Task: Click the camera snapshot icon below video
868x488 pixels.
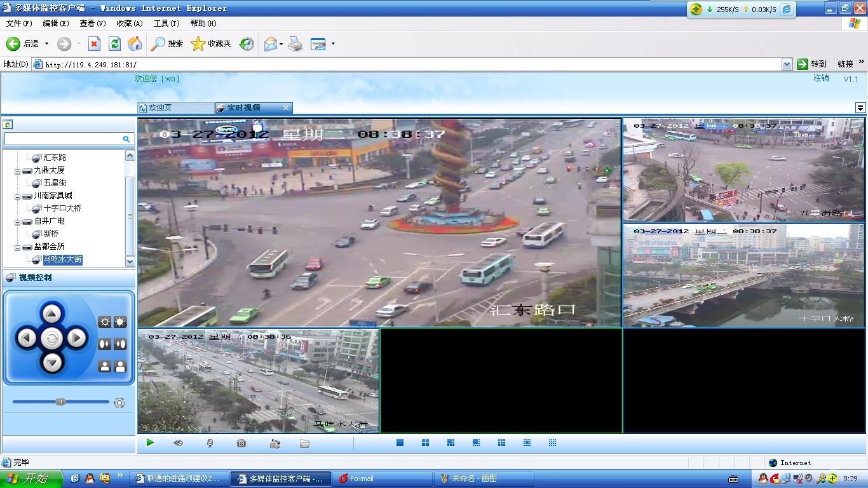Action: click(x=241, y=444)
